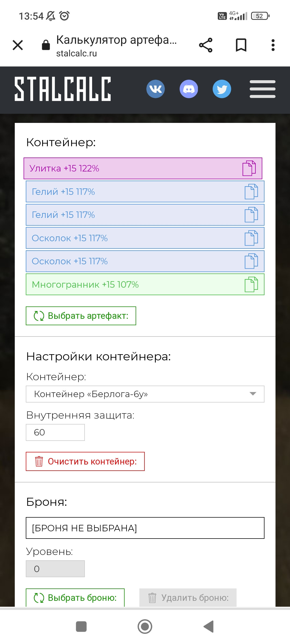Click the Выбрать броню button

75,598
